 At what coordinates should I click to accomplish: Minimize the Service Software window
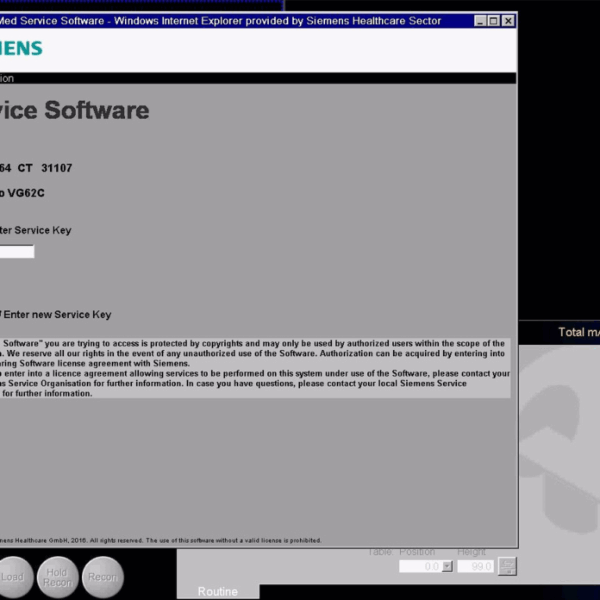pos(480,21)
